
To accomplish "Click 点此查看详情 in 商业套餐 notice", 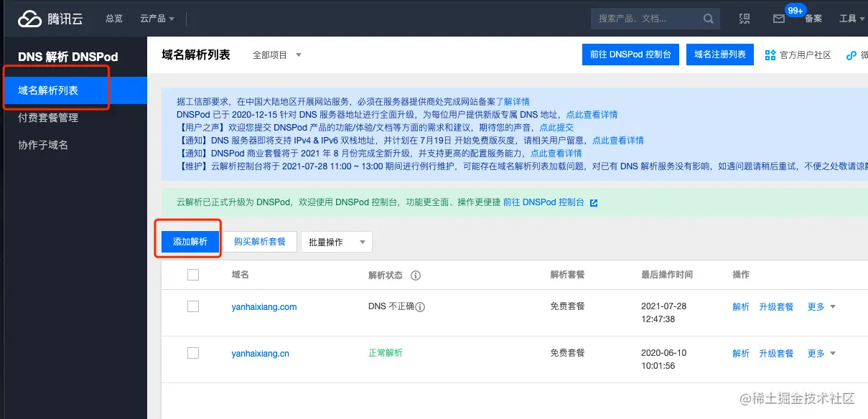I will click(556, 154).
